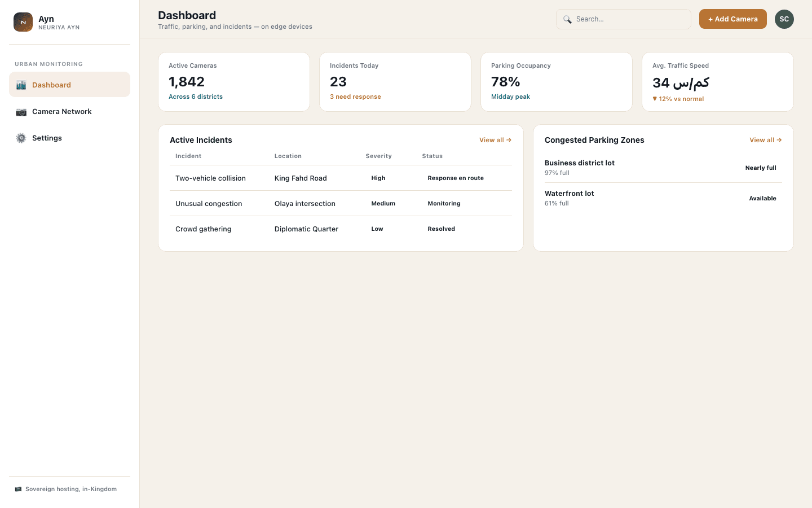Click the High severity badge

pyautogui.click(x=378, y=178)
